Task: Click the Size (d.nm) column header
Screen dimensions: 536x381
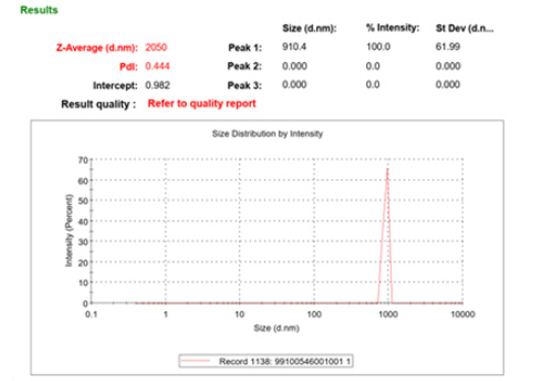Action: pos(309,28)
